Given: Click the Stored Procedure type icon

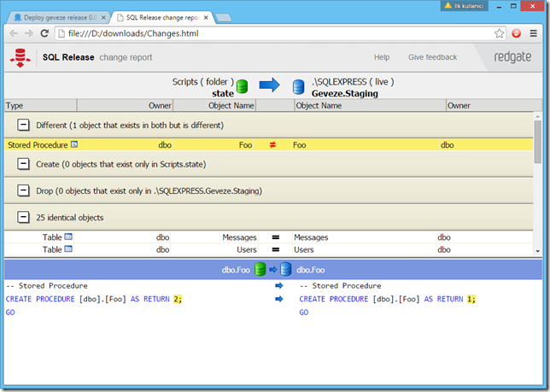Looking at the screenshot, I should [x=74, y=144].
